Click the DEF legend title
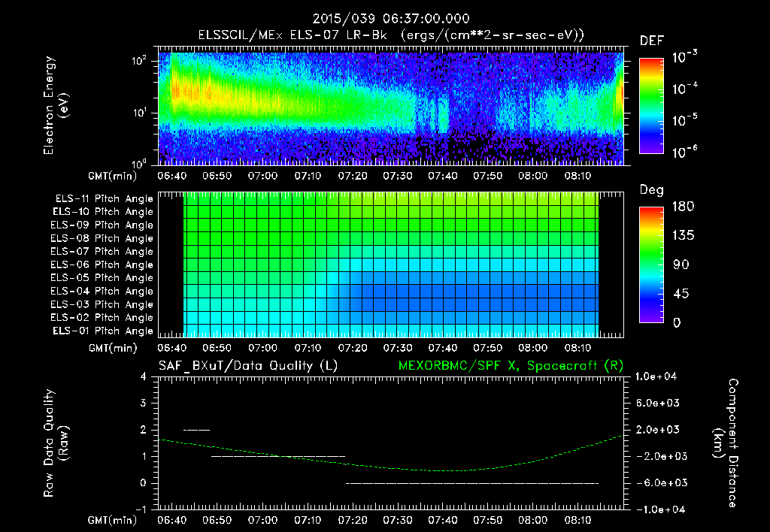This screenshot has height=532, width=770. point(652,41)
